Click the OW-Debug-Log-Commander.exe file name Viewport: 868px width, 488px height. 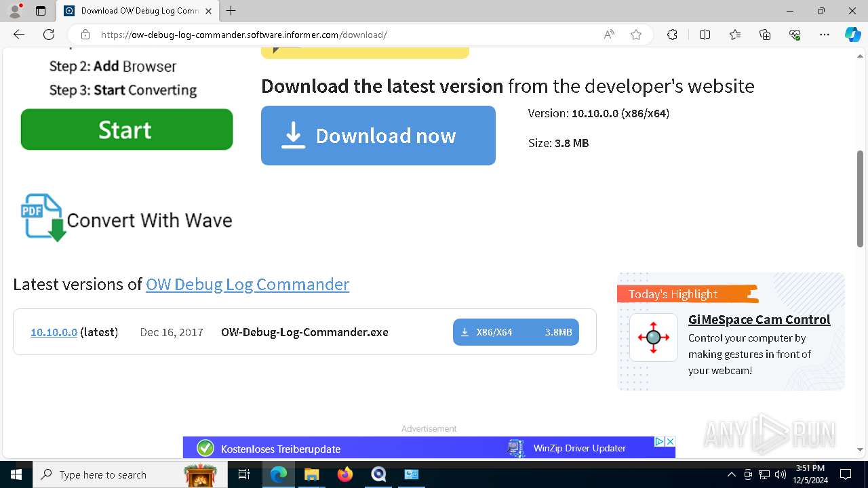tap(304, 332)
